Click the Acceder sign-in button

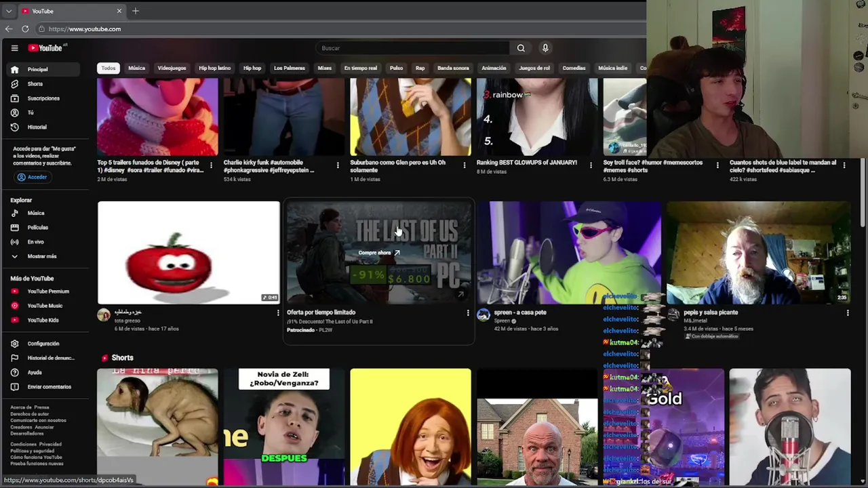click(x=33, y=177)
